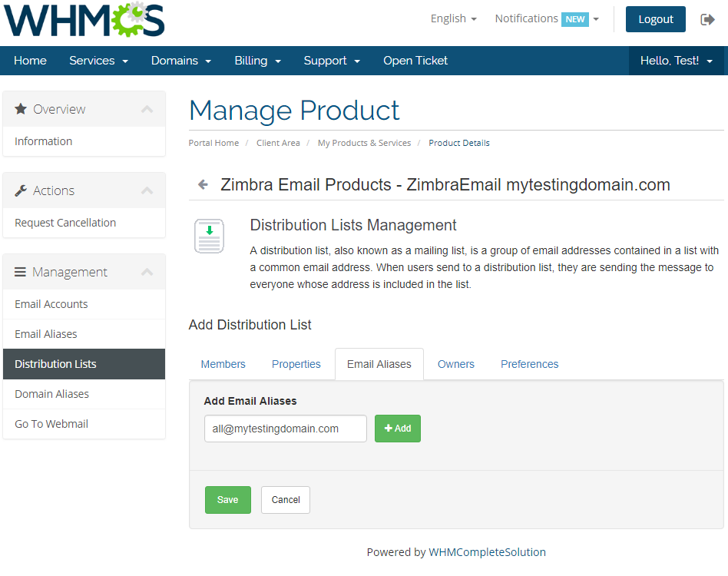This screenshot has height=576, width=728.
Task: Click the WHMCS logo
Action: (84, 20)
